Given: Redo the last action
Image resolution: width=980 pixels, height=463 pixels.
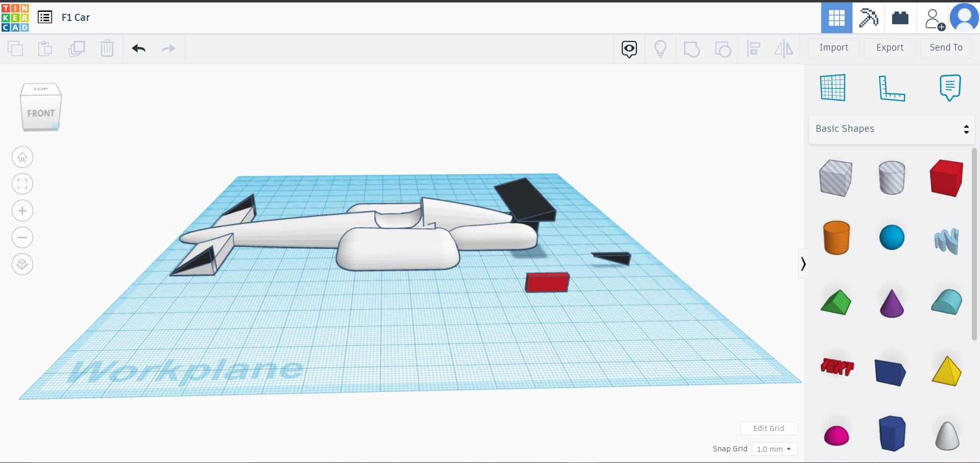Looking at the screenshot, I should click(168, 48).
